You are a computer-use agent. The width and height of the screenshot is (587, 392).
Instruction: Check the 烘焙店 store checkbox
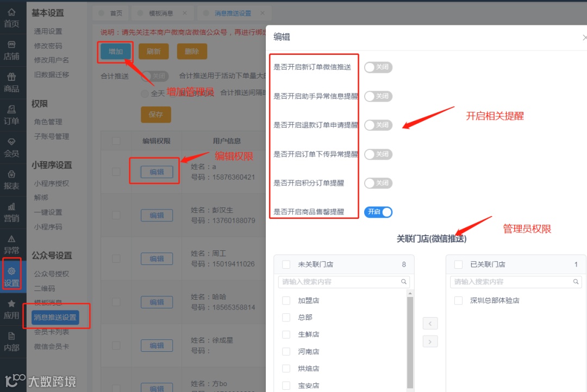(286, 369)
